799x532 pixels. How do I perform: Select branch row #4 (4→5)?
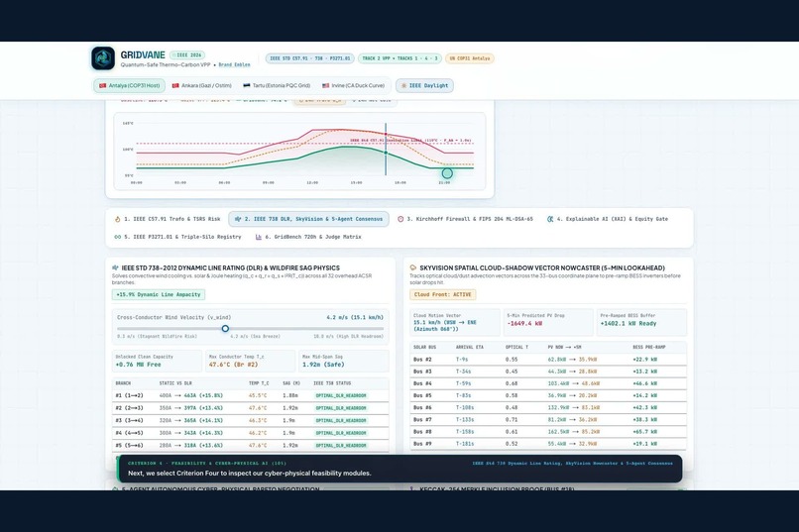tap(250, 433)
